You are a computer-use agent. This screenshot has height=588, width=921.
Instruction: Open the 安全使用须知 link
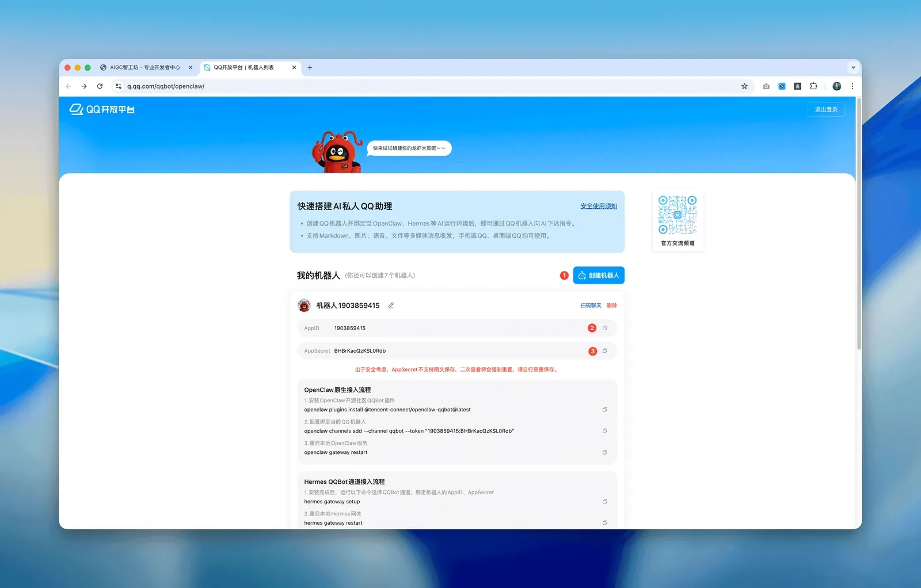click(599, 206)
